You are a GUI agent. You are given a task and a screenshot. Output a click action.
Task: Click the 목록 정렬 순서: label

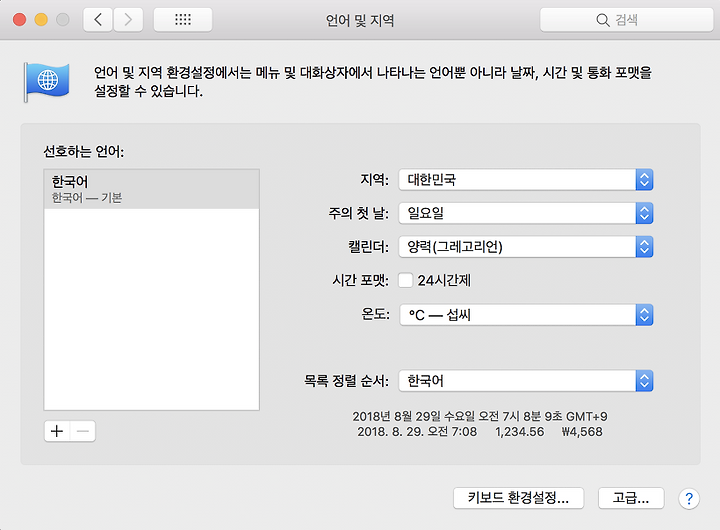coord(346,381)
